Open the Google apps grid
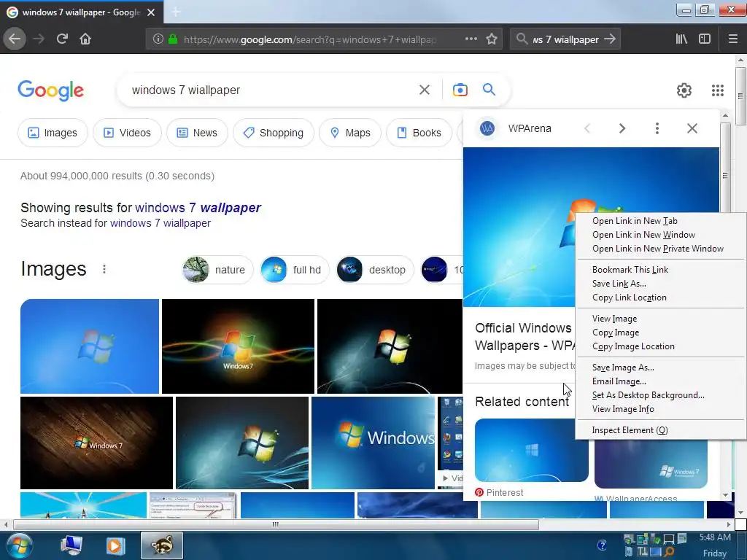This screenshot has width=747, height=560. [x=718, y=90]
